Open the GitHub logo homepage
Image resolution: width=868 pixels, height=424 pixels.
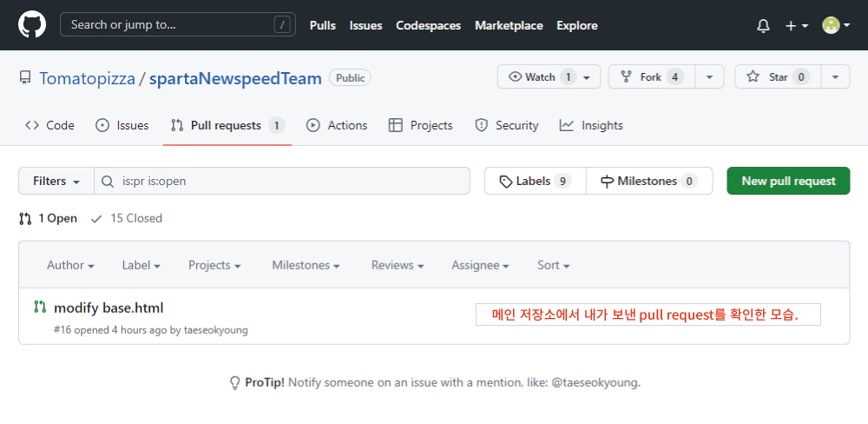coord(32,25)
